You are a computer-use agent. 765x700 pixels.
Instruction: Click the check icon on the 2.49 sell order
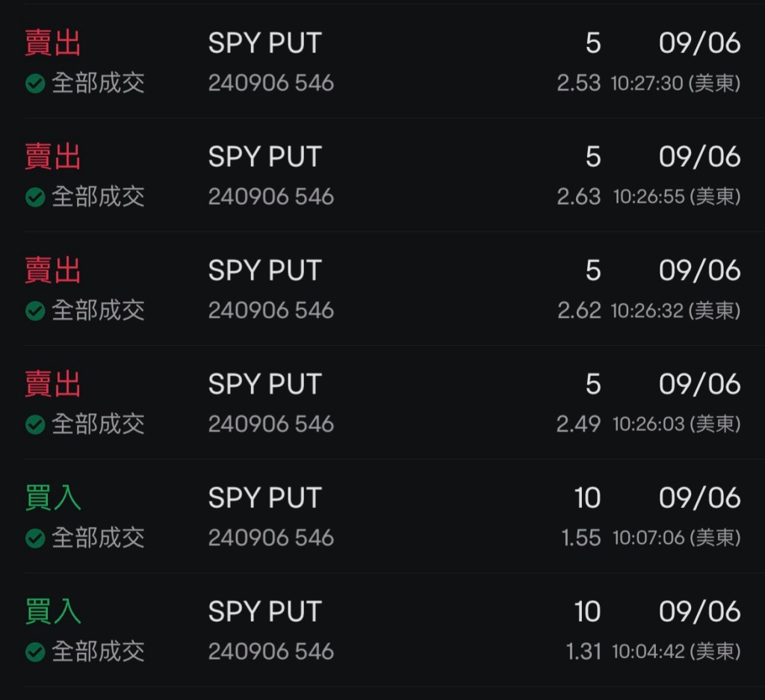[x=35, y=424]
